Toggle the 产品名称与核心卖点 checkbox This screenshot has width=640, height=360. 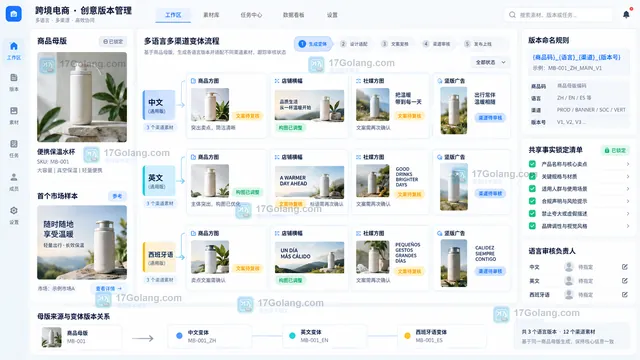(x=532, y=164)
